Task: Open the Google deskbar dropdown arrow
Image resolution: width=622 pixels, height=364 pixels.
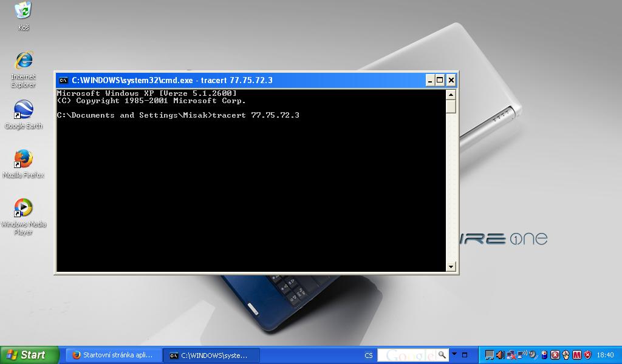Action: click(454, 355)
